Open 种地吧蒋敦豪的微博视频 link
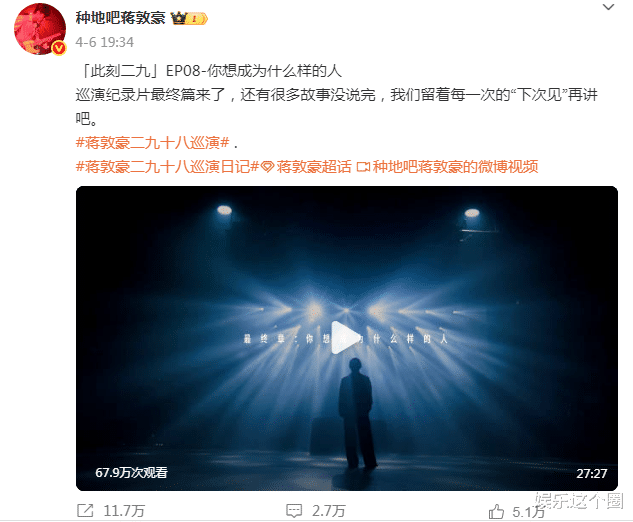 point(455,166)
